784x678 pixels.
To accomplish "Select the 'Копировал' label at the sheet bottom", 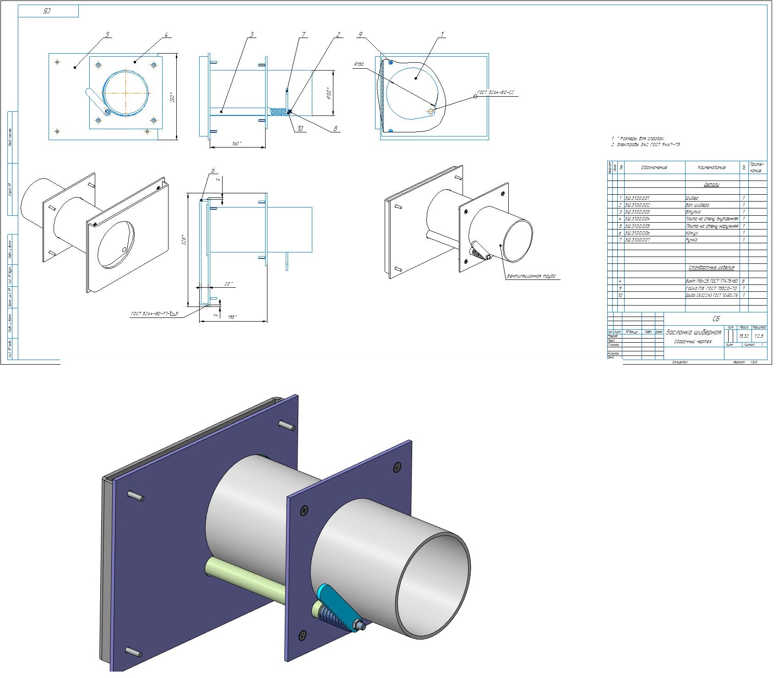I will click(x=680, y=362).
